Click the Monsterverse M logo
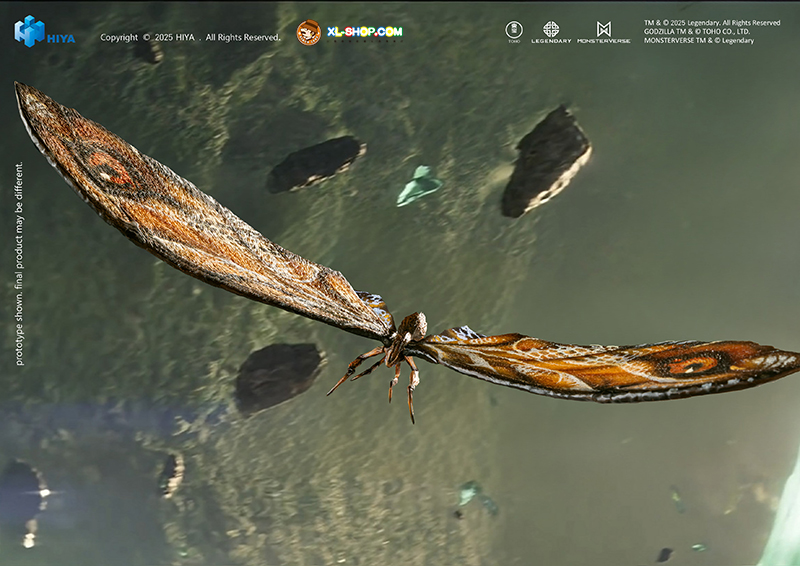Screen dimensions: 800x566 click(603, 30)
